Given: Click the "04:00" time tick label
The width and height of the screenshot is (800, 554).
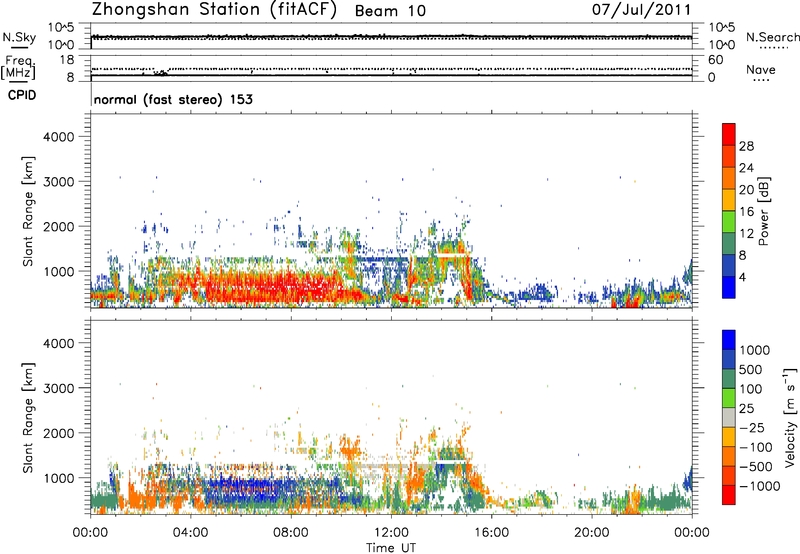Looking at the screenshot, I should point(190,533).
